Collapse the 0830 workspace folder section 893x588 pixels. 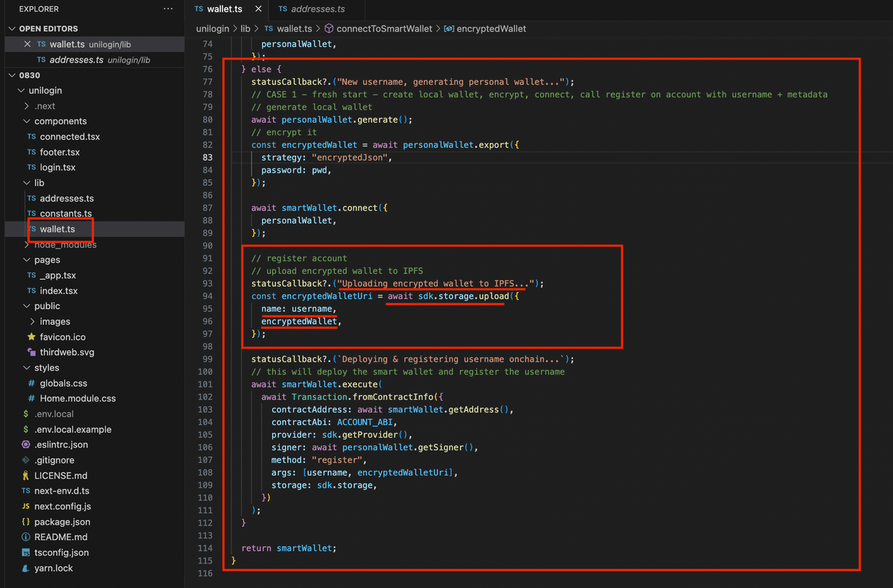pyautogui.click(x=12, y=74)
